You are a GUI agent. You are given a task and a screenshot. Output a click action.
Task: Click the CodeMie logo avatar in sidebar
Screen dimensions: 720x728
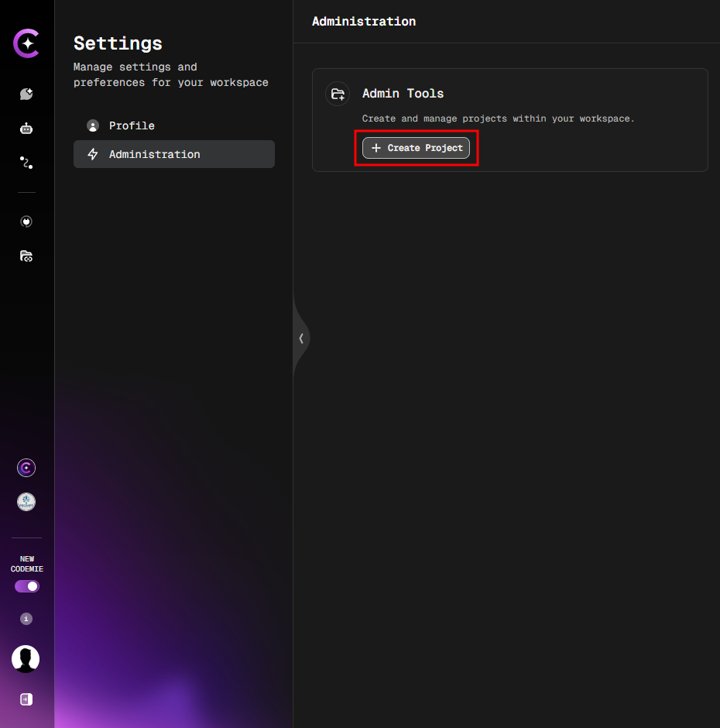point(26,468)
